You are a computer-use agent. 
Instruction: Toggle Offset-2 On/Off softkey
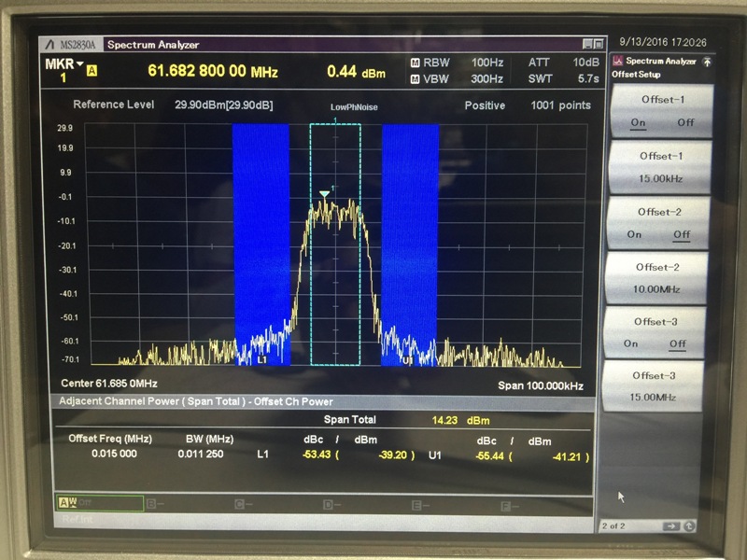[660, 223]
